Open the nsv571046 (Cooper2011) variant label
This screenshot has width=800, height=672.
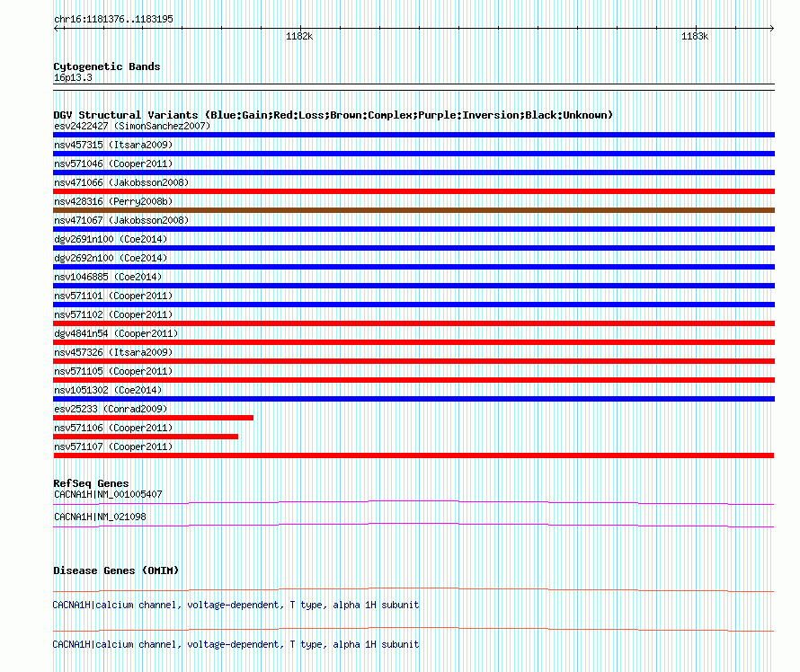pos(113,164)
